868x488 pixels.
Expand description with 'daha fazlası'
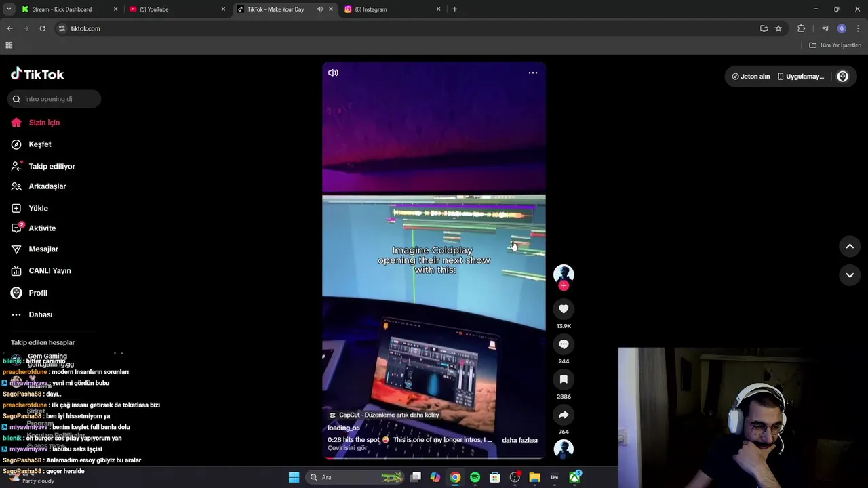pyautogui.click(x=519, y=440)
